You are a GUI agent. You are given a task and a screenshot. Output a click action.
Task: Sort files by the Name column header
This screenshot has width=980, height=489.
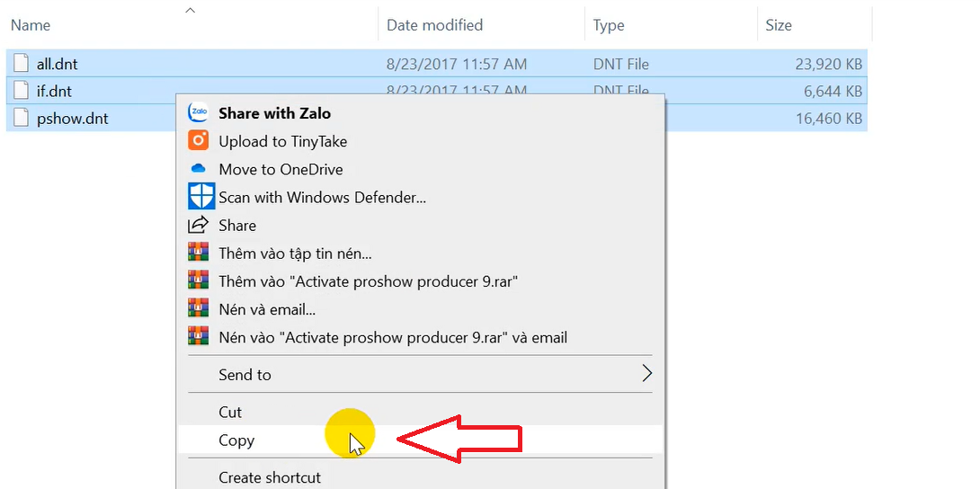pyautogui.click(x=31, y=25)
